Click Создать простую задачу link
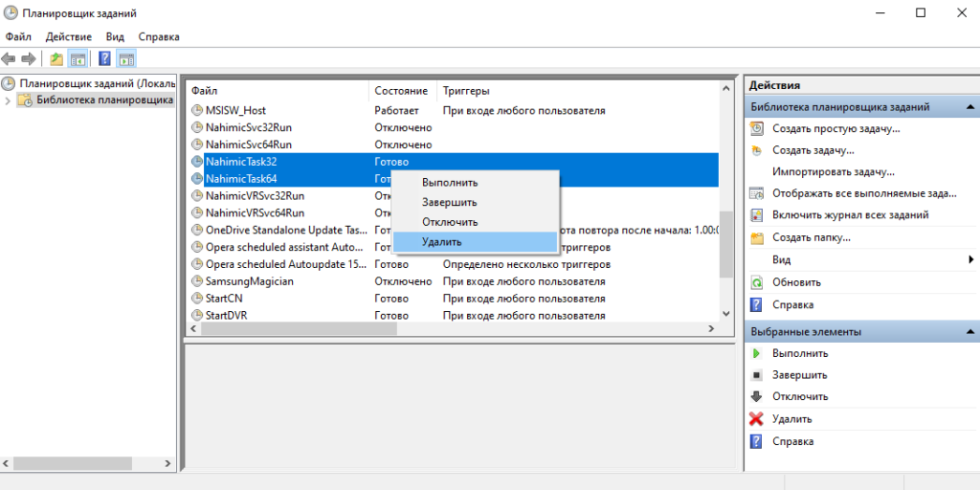 pos(835,128)
